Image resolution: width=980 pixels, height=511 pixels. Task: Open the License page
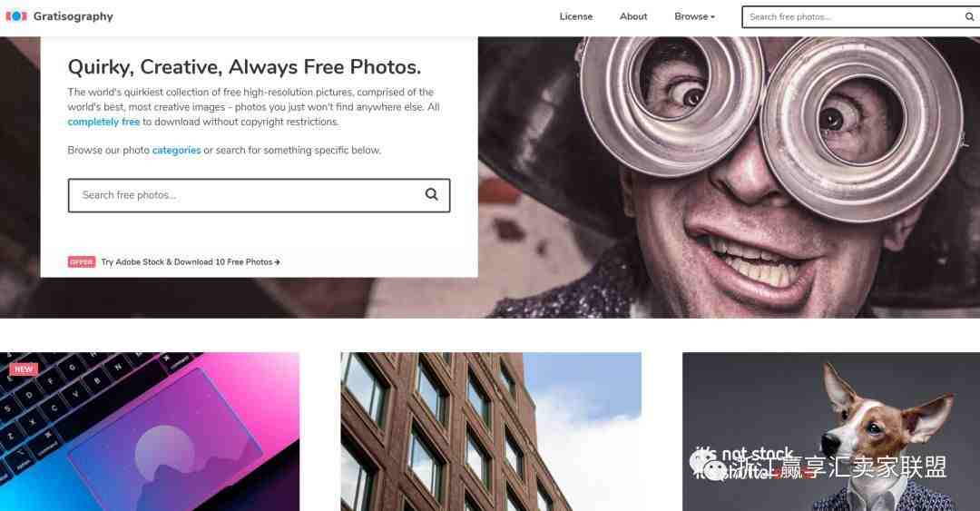pos(575,17)
